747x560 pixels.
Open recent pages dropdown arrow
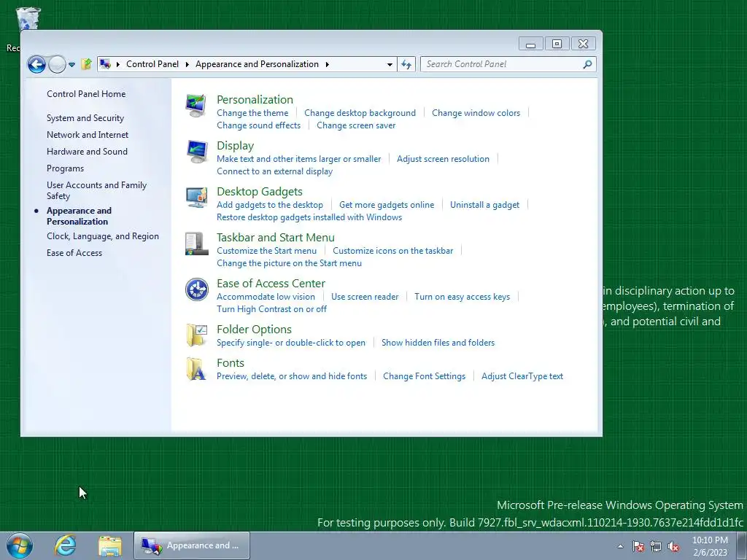pyautogui.click(x=71, y=64)
